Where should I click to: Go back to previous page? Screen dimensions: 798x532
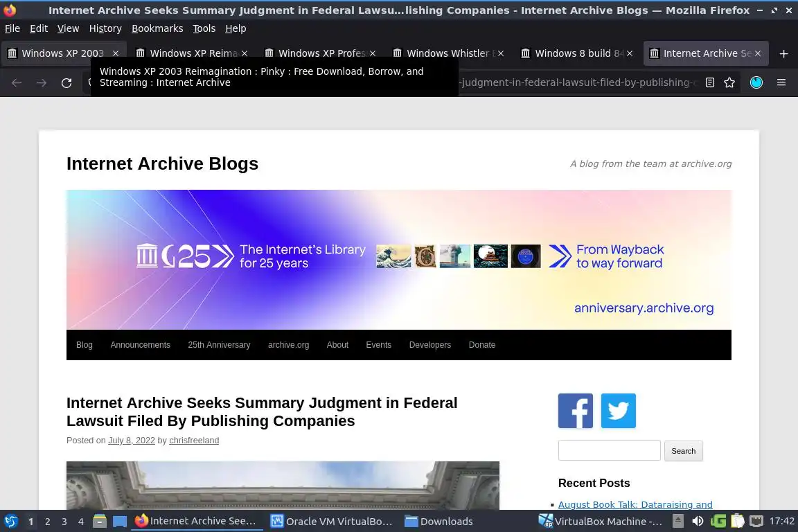pyautogui.click(x=17, y=83)
